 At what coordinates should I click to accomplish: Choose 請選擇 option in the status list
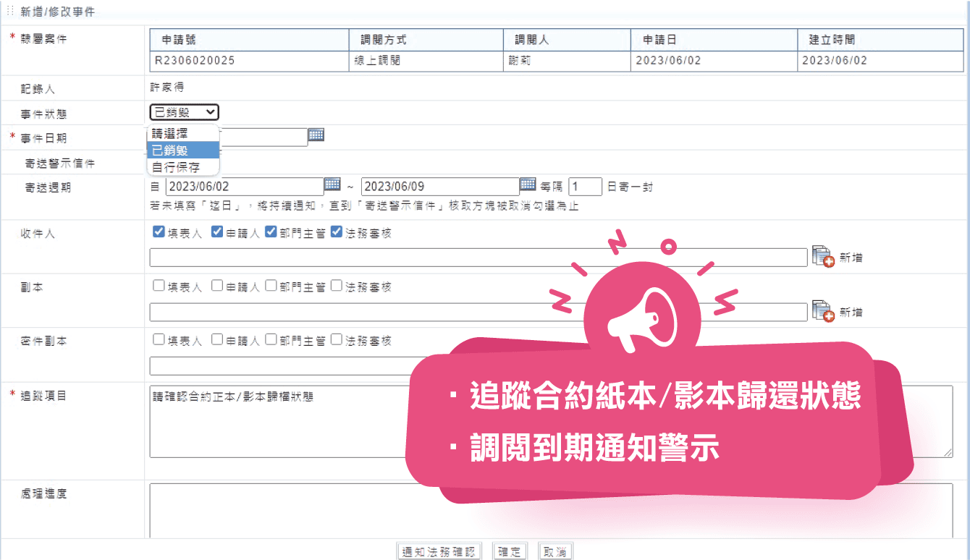[x=171, y=134]
